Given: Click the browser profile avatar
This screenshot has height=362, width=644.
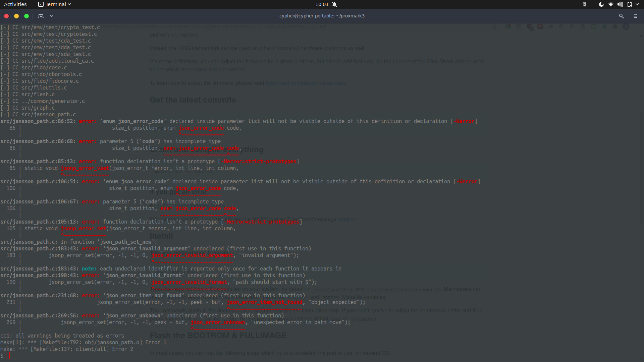Looking at the screenshot, I should (626, 26).
